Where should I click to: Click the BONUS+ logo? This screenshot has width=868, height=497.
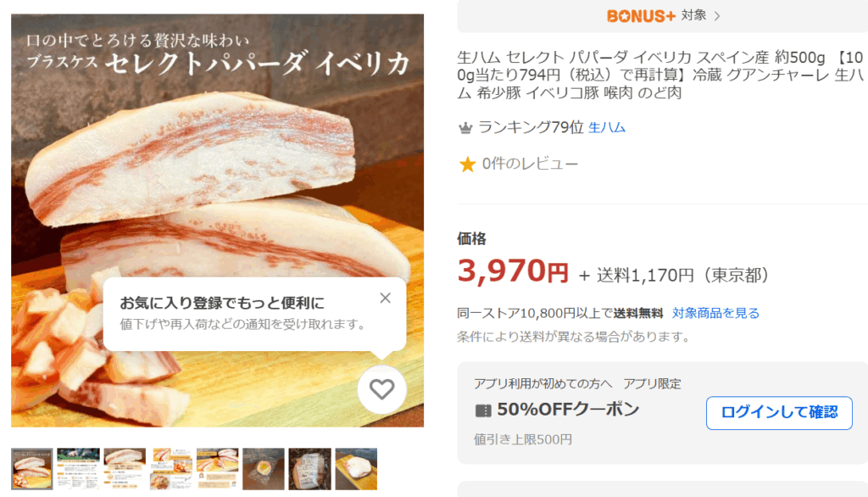click(641, 16)
